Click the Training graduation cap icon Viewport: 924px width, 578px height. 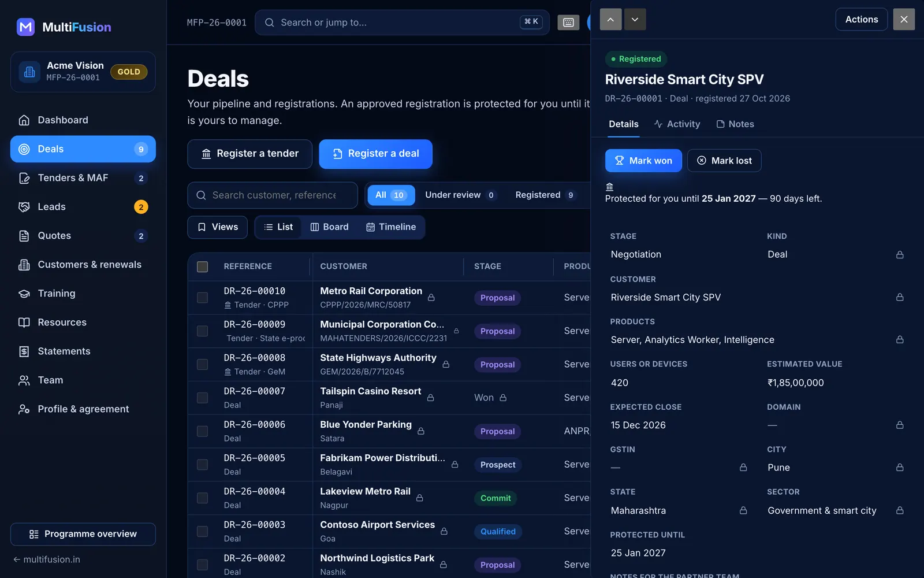[x=24, y=294]
